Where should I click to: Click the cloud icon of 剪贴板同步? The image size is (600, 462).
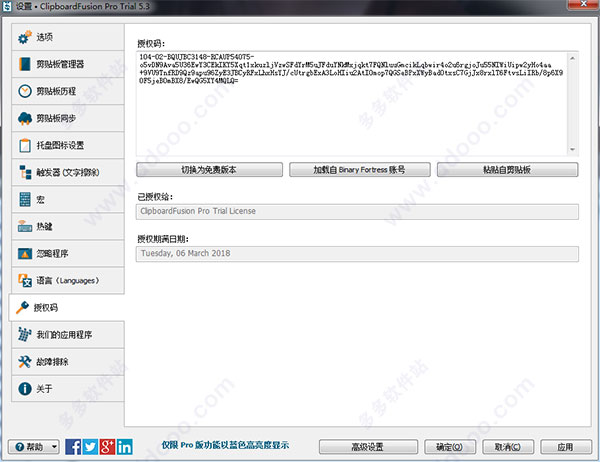pos(25,118)
